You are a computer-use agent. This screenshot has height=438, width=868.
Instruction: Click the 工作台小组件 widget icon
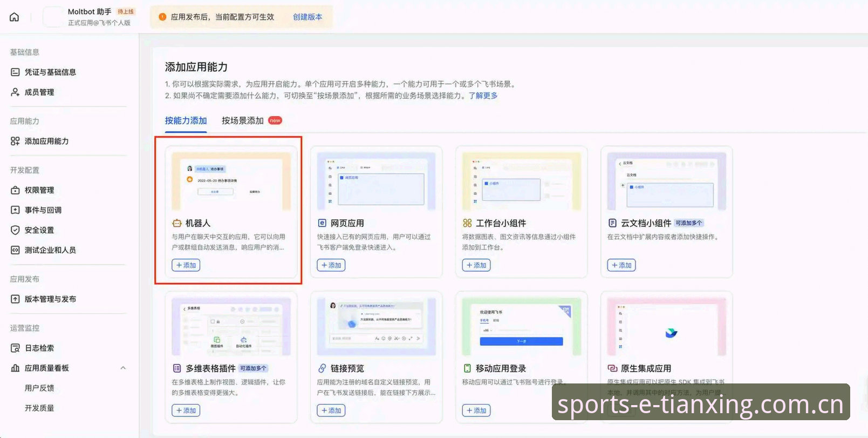pos(467,223)
